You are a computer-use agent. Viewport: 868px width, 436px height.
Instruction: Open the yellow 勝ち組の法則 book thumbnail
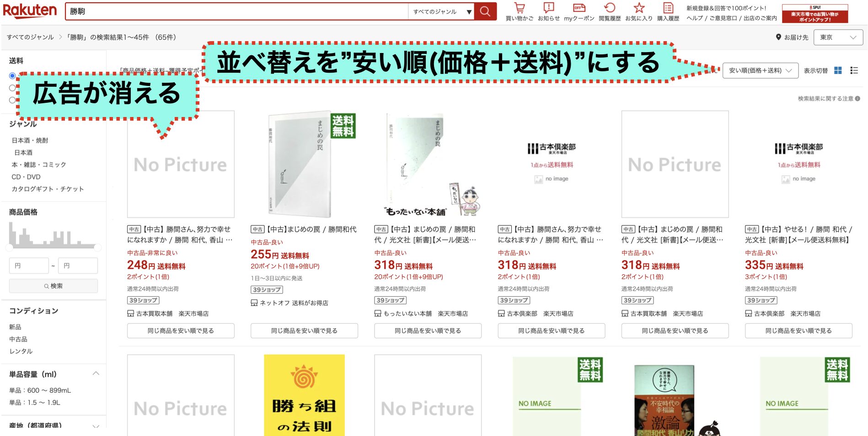(x=304, y=395)
